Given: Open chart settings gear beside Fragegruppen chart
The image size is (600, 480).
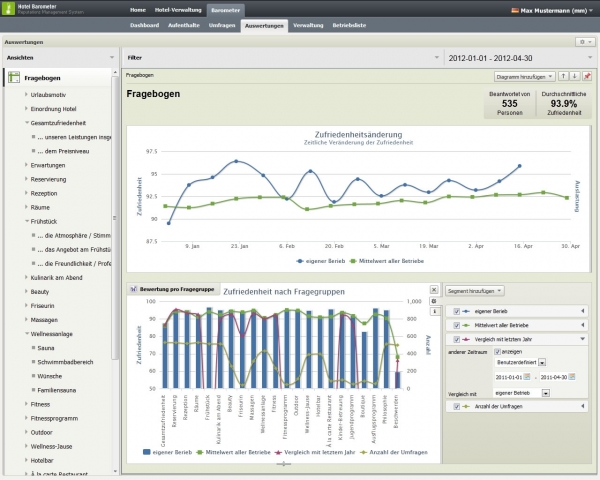Looking at the screenshot, I should click(434, 301).
